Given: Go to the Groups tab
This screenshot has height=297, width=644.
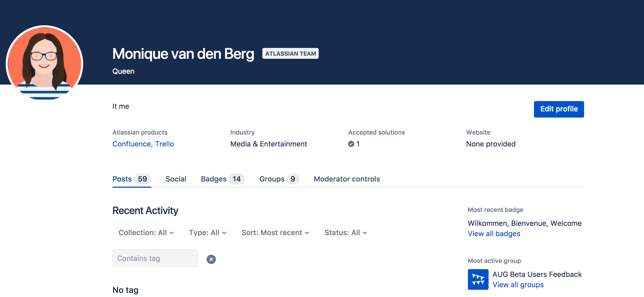Looking at the screenshot, I should click(x=279, y=179).
